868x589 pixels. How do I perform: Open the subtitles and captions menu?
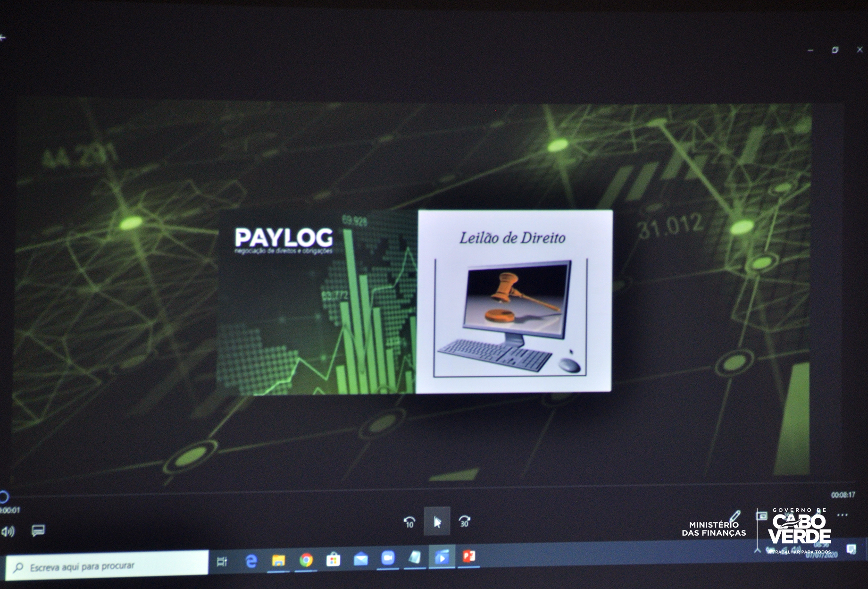(x=38, y=531)
